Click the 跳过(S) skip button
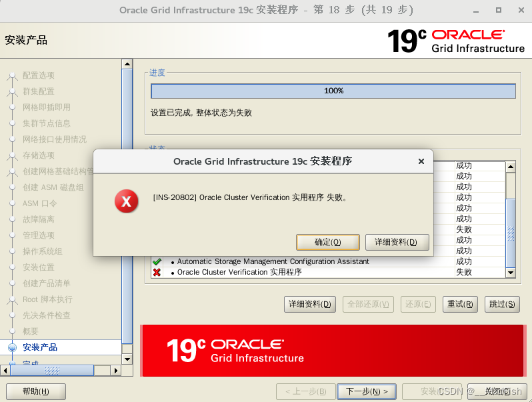This screenshot has width=532, height=402. 502,304
